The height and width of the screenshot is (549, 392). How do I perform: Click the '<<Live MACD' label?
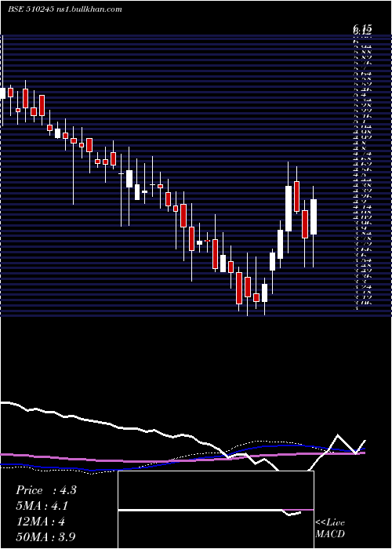point(330,529)
